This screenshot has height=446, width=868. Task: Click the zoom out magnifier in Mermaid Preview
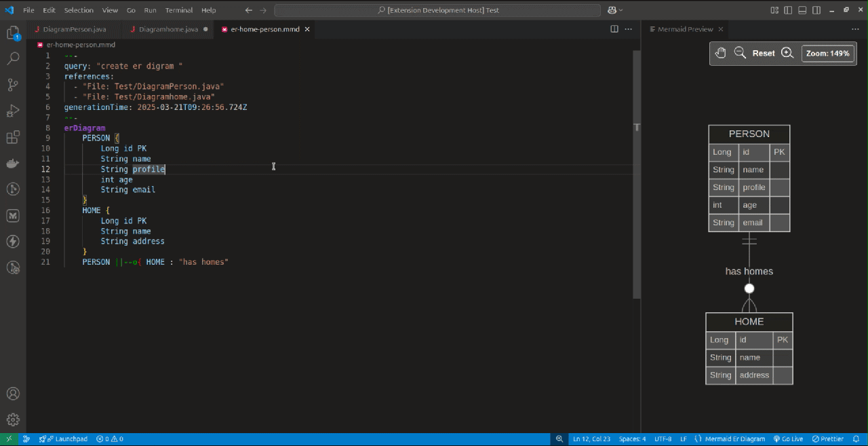740,52
